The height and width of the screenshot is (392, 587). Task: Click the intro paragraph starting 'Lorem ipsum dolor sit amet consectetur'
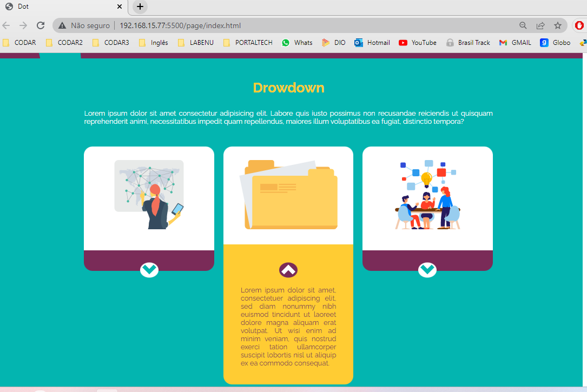click(288, 117)
